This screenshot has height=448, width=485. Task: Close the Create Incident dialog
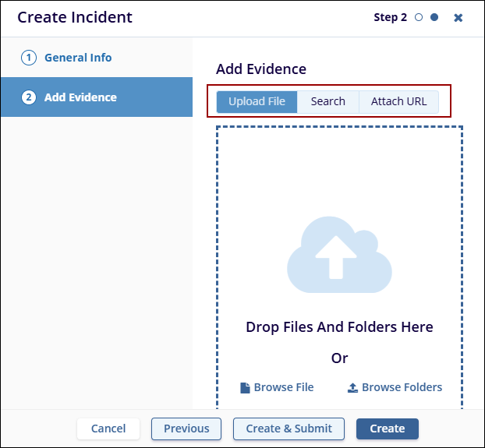[458, 18]
